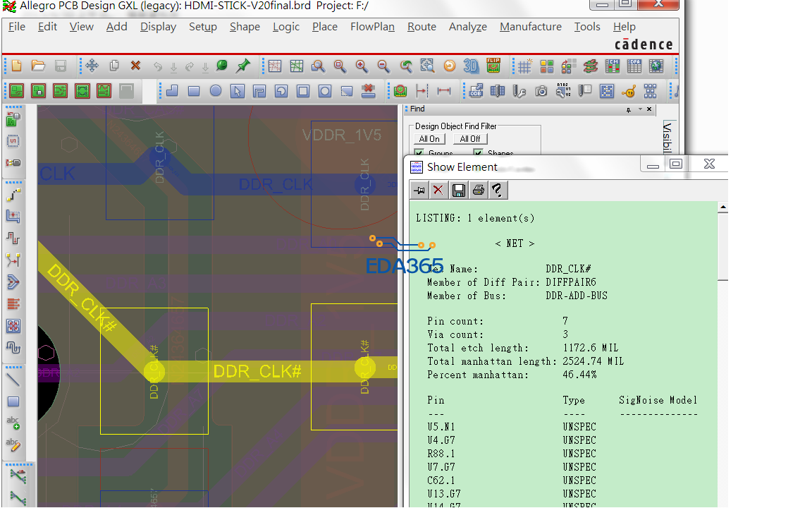Screen dimensions: 812x508
Task: Toggle the Groups checkbox in Find filter
Action: click(x=419, y=153)
